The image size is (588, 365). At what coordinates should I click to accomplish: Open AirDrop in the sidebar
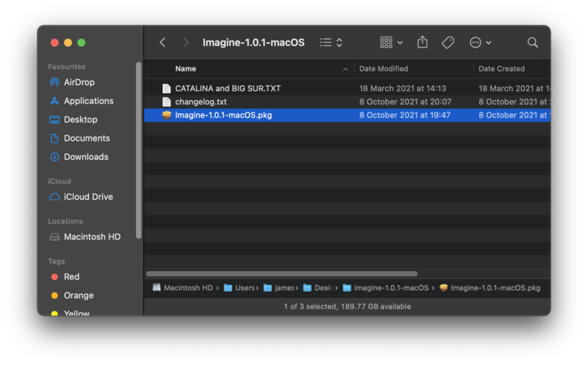coord(79,82)
